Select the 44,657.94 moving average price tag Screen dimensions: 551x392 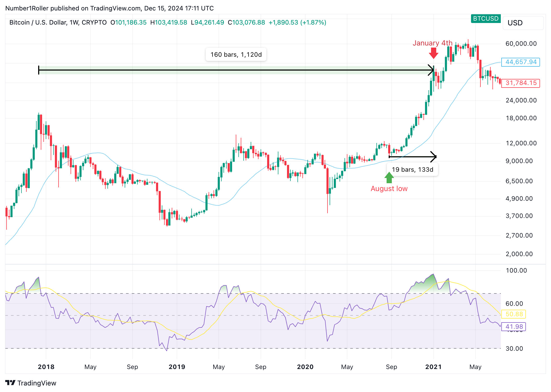(x=521, y=62)
